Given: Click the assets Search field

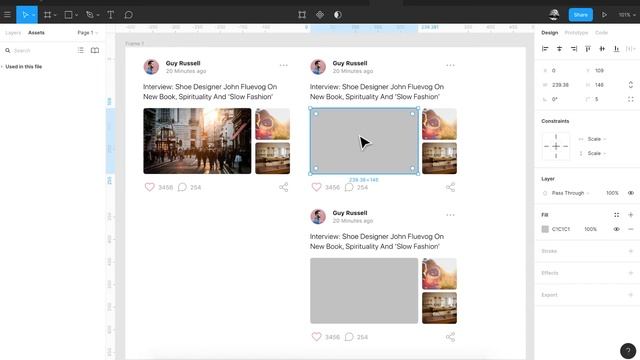Looking at the screenshot, I should 39,51.
